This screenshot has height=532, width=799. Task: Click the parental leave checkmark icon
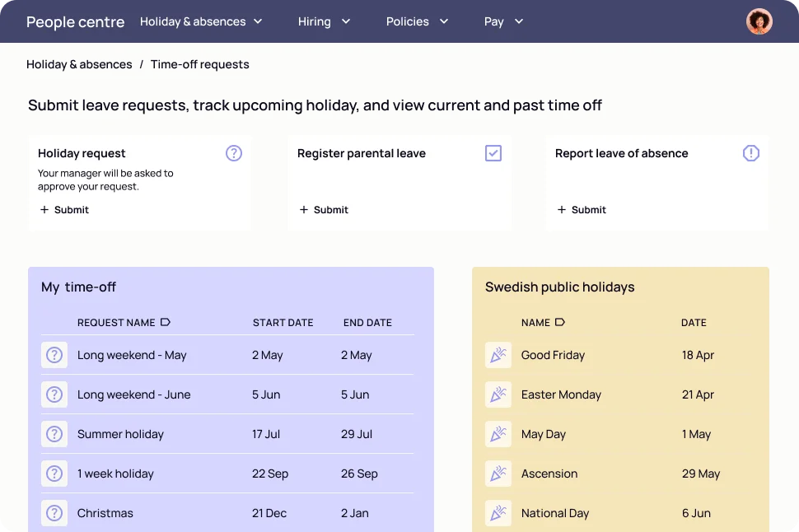[x=493, y=153]
